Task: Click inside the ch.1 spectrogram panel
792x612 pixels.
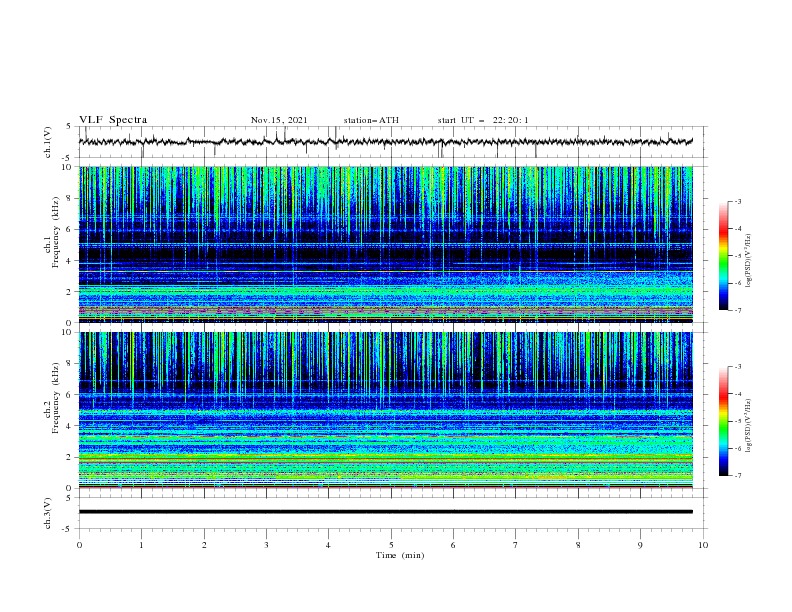Action: click(385, 244)
